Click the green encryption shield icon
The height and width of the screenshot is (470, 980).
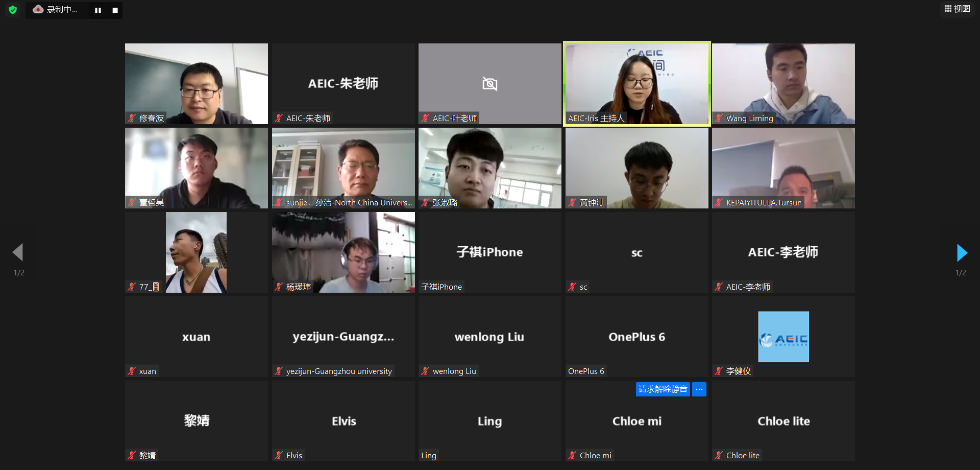pos(13,10)
